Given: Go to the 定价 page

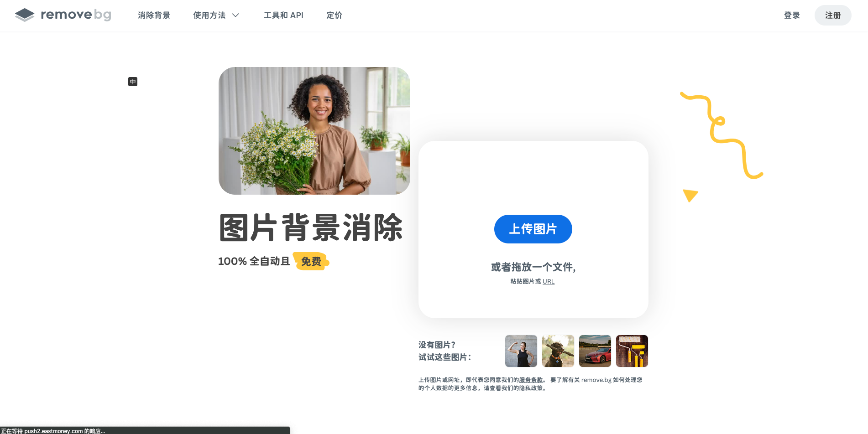Looking at the screenshot, I should click(x=334, y=15).
